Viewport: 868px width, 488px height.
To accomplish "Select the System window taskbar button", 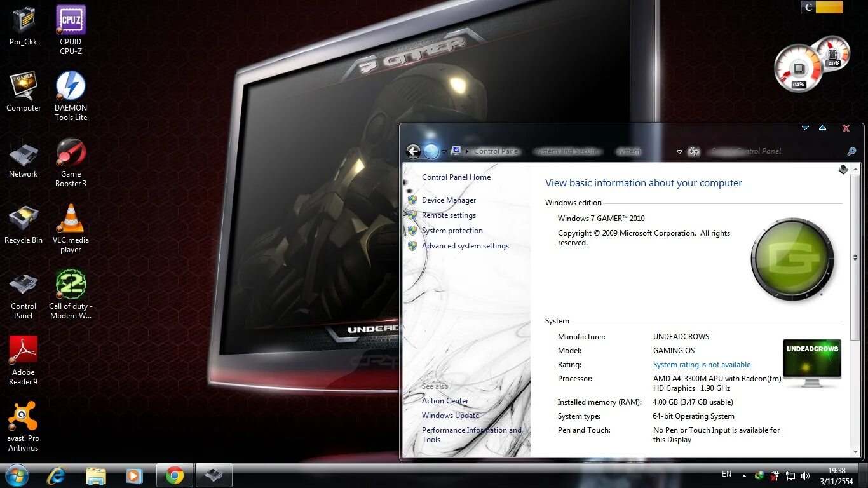I will pos(214,475).
